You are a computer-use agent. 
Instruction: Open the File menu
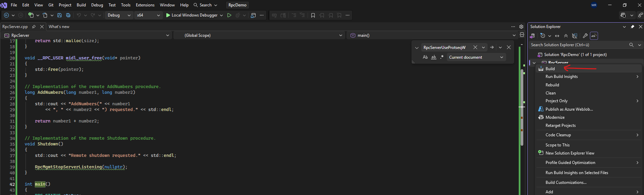coord(14,5)
